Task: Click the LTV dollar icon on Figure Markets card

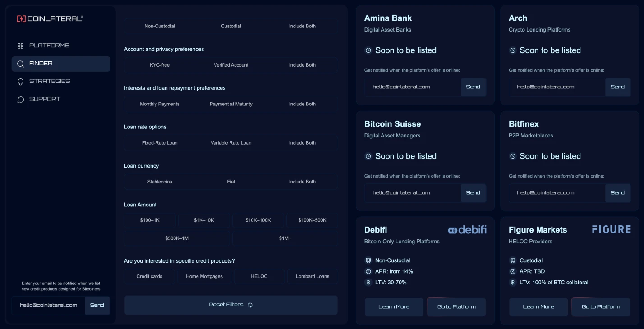Action: pos(512,283)
